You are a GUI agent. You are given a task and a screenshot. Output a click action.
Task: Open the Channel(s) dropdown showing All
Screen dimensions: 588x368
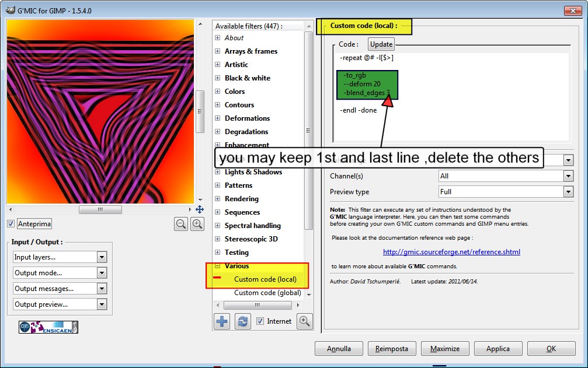pyautogui.click(x=506, y=176)
